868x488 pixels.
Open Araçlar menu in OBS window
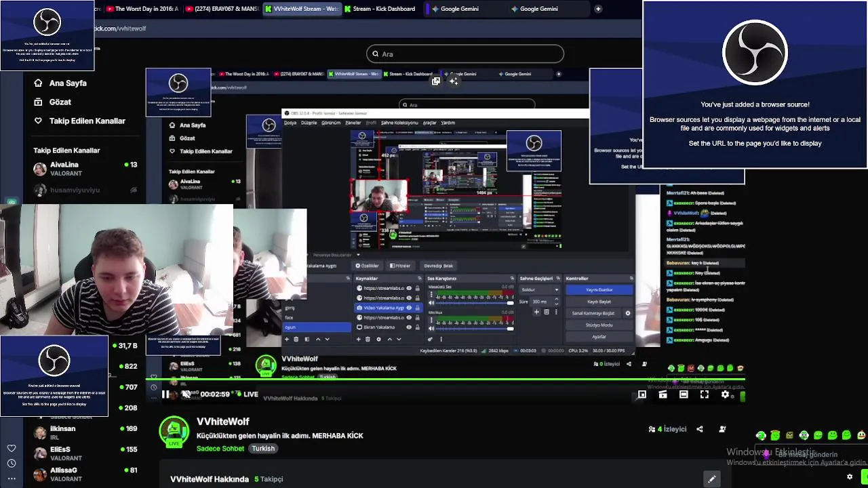click(429, 123)
